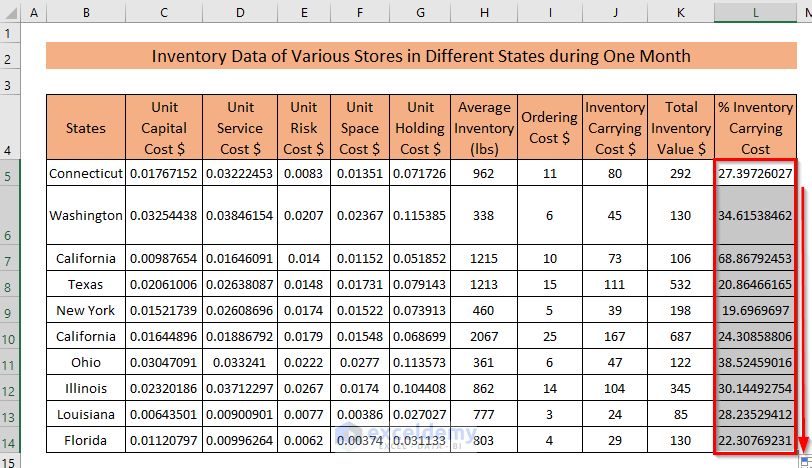
Task: Select column B header
Action: (86, 12)
